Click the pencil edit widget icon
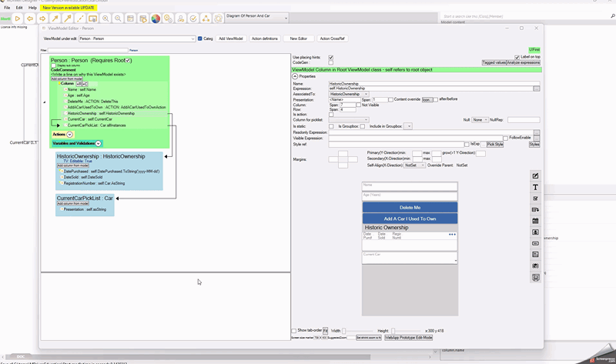 pos(536,176)
